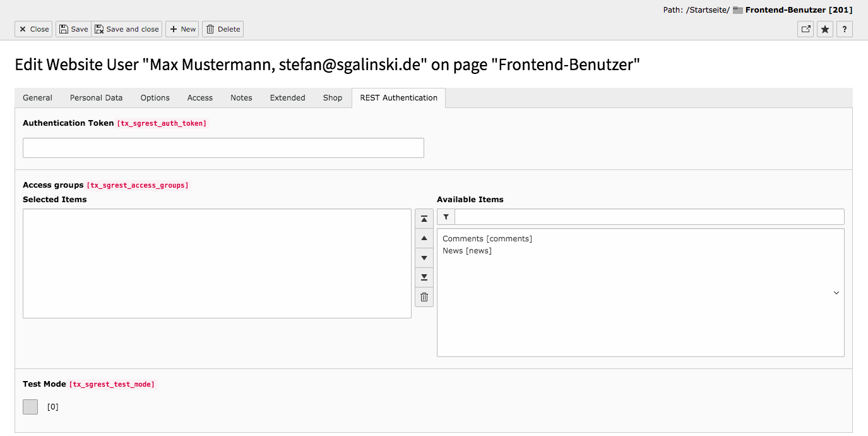Open the Personal Data tab

pos(96,97)
